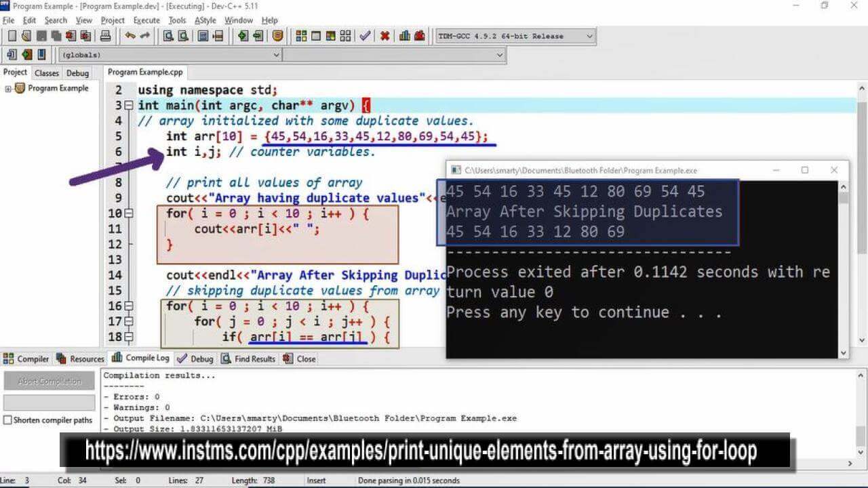Click the red X abort icon
This screenshot has height=488, width=868.
384,36
